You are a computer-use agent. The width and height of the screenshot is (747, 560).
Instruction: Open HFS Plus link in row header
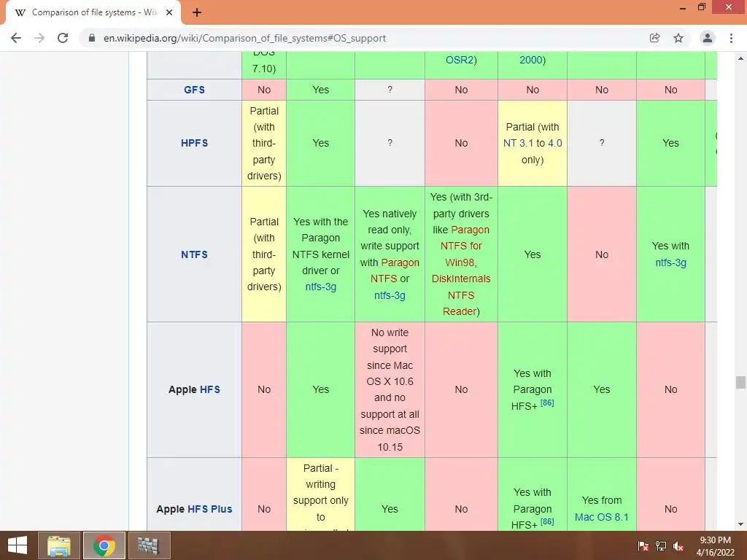coord(210,509)
